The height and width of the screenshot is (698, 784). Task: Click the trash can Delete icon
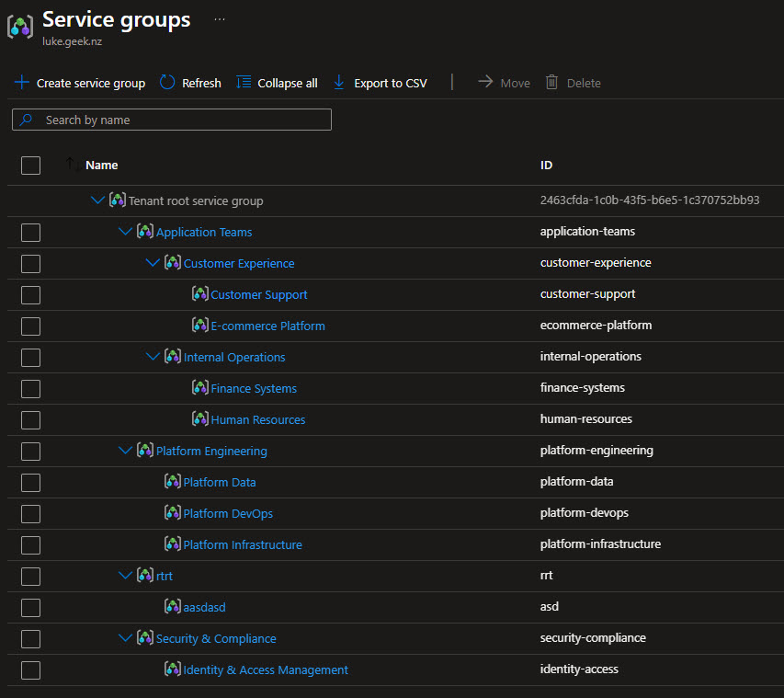pos(551,82)
